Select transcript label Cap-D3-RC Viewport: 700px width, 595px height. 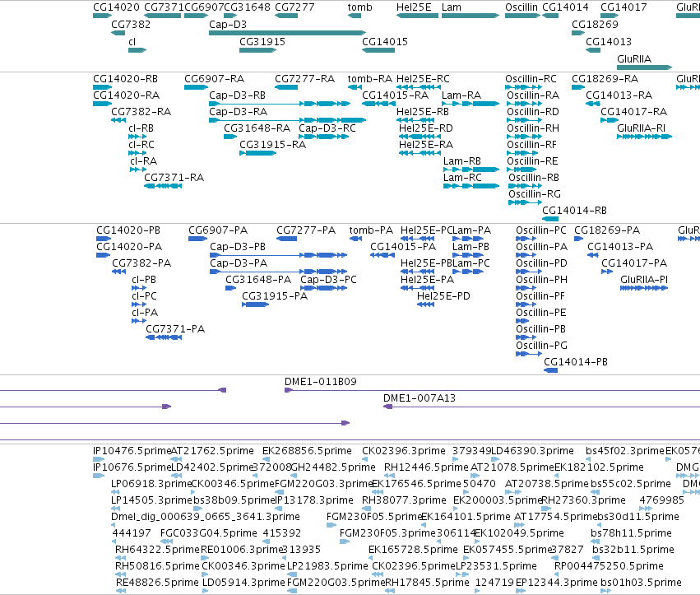[327, 128]
